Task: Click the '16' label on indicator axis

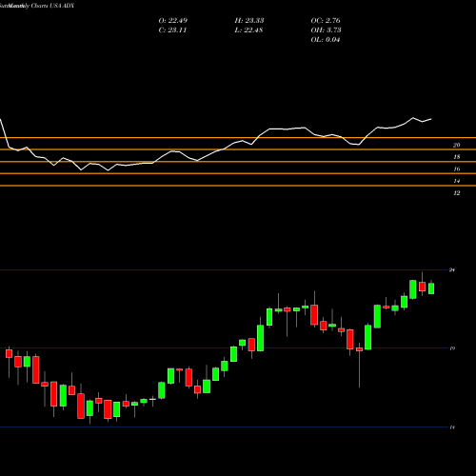Action: 456,169
